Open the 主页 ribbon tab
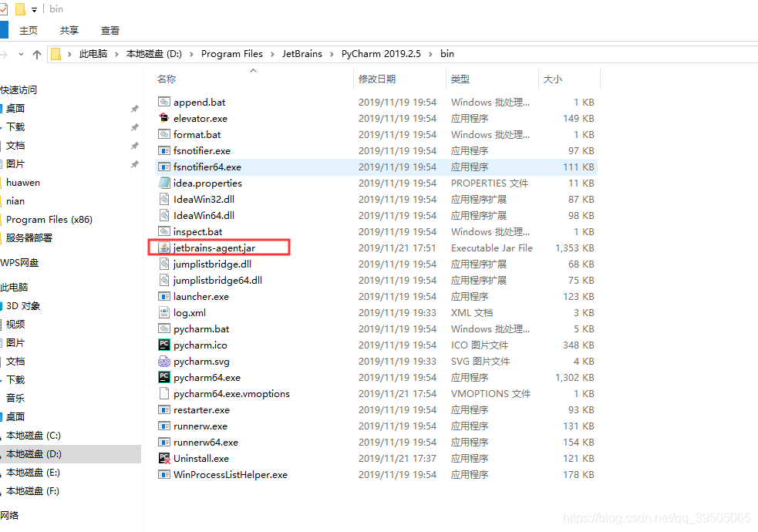The height and width of the screenshot is (532, 758). pyautogui.click(x=29, y=30)
